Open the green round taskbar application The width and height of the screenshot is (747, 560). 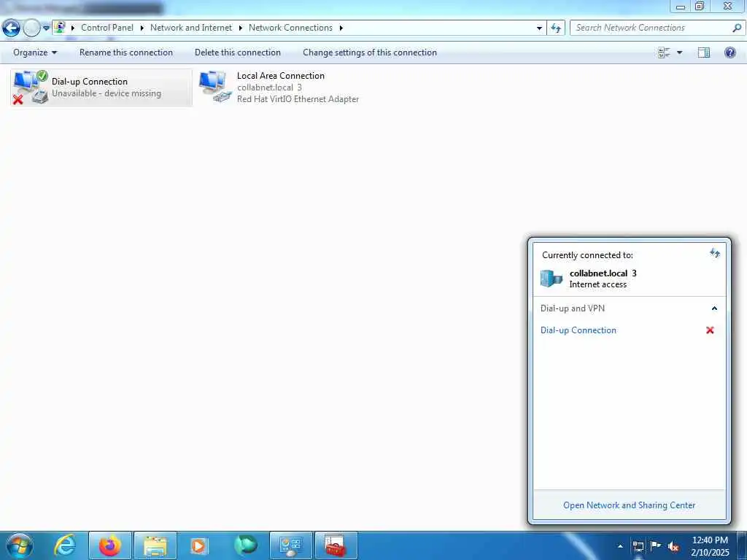pyautogui.click(x=245, y=545)
